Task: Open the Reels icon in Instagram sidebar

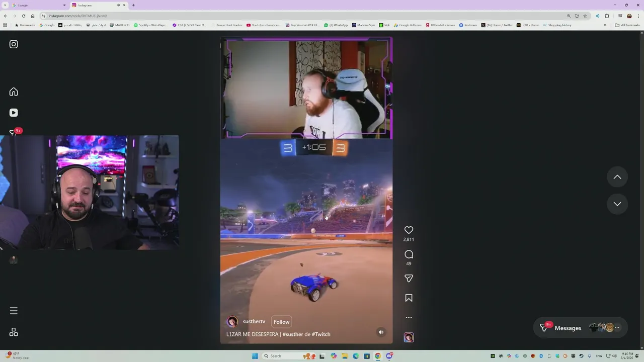Action: (x=14, y=113)
